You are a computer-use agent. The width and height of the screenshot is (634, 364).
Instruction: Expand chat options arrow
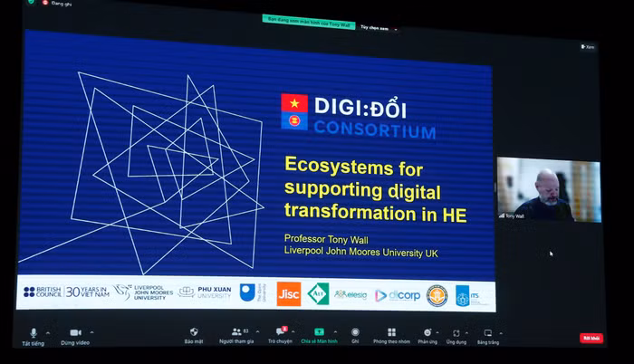(x=293, y=331)
